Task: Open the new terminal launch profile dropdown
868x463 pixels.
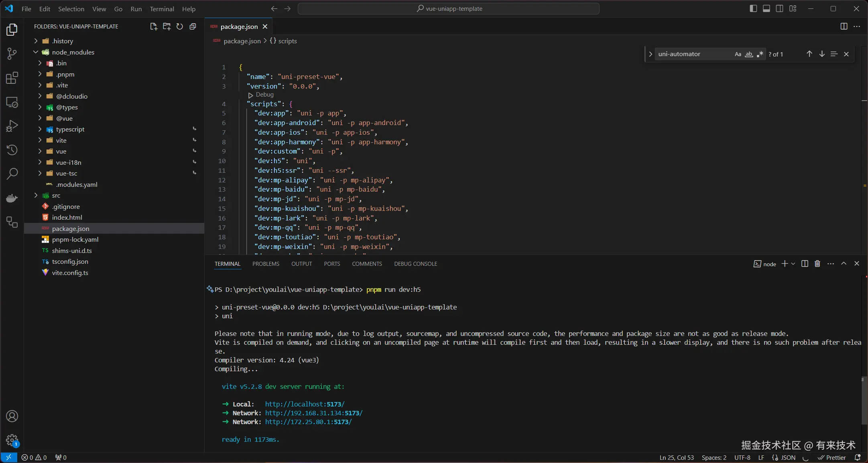Action: coord(793,264)
